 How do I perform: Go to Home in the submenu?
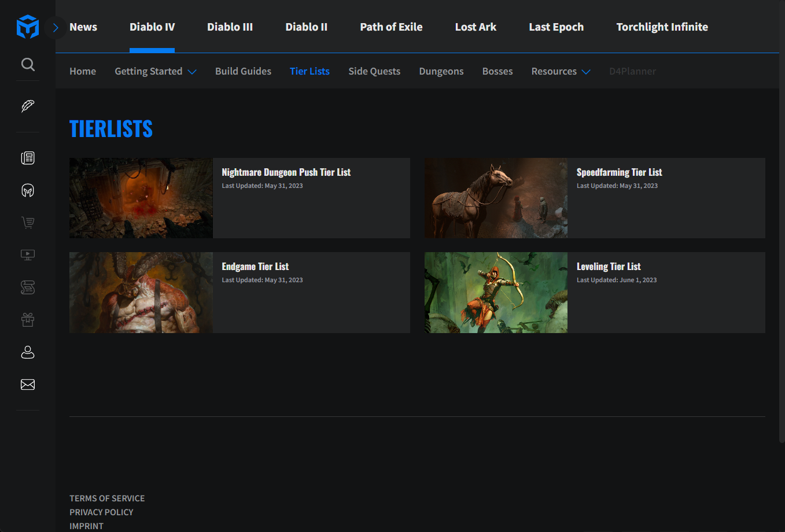[83, 71]
